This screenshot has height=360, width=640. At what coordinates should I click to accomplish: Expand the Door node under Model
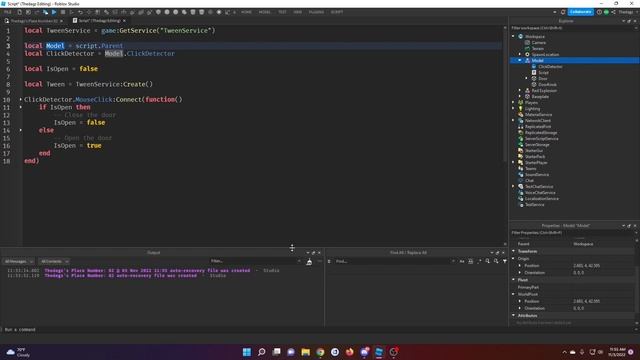[x=527, y=78]
